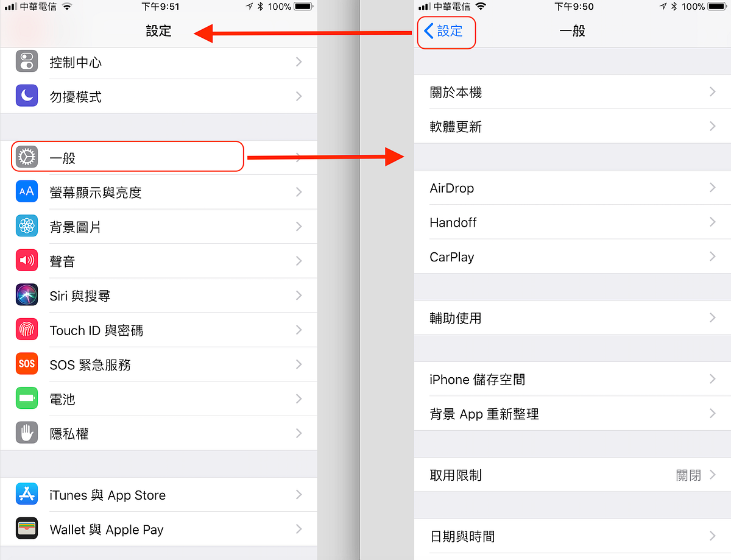Screen dimensions: 731x560
Task: Tap the SOS 緊急服務 icon
Action: click(27, 364)
